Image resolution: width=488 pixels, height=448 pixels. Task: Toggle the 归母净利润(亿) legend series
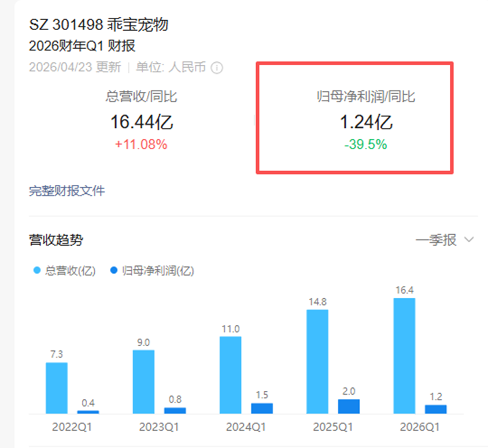pyautogui.click(x=152, y=271)
